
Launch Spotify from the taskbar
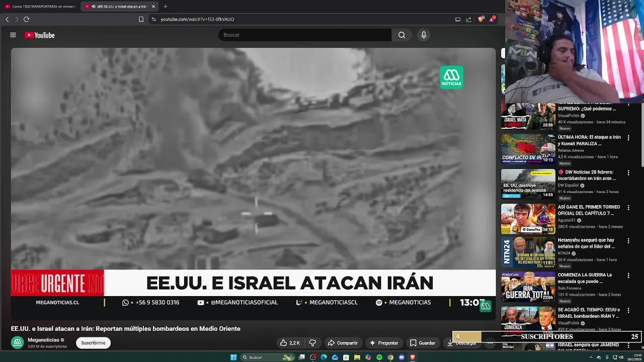coord(379,357)
